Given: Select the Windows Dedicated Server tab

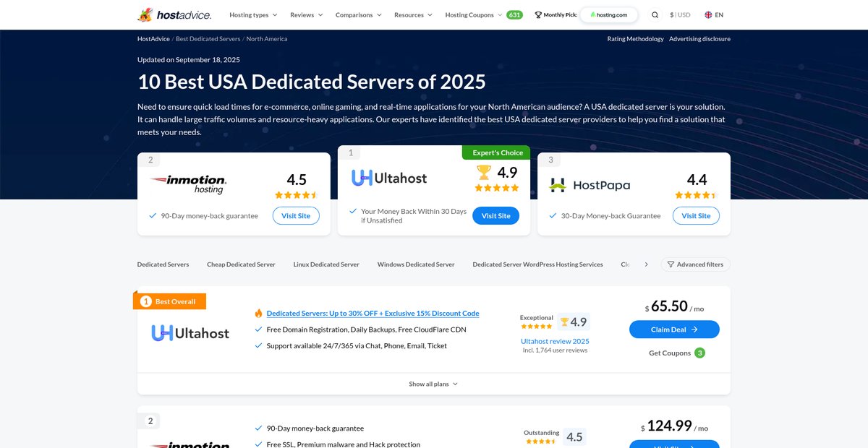Looking at the screenshot, I should [416, 264].
